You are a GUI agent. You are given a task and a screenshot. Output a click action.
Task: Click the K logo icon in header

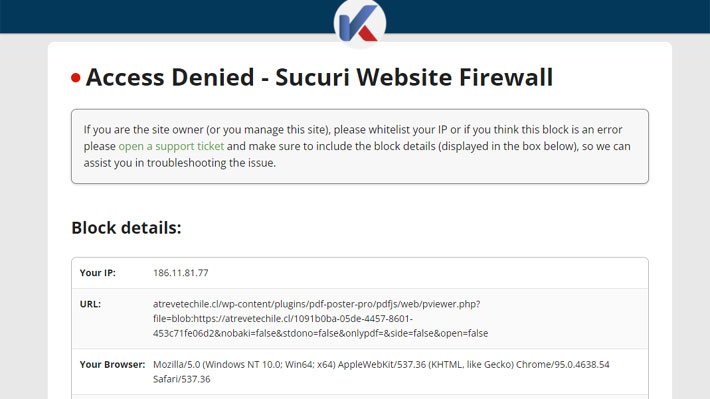(360, 23)
